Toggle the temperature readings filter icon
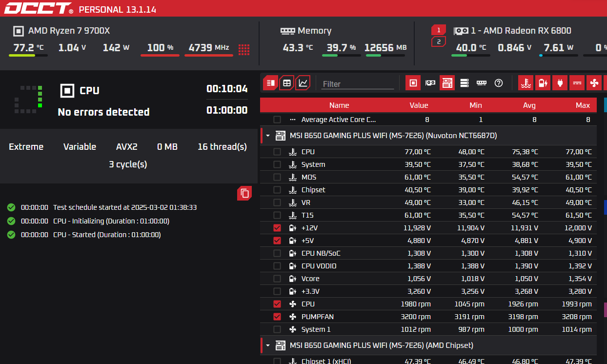Viewport: 607px width, 364px height. pos(526,83)
